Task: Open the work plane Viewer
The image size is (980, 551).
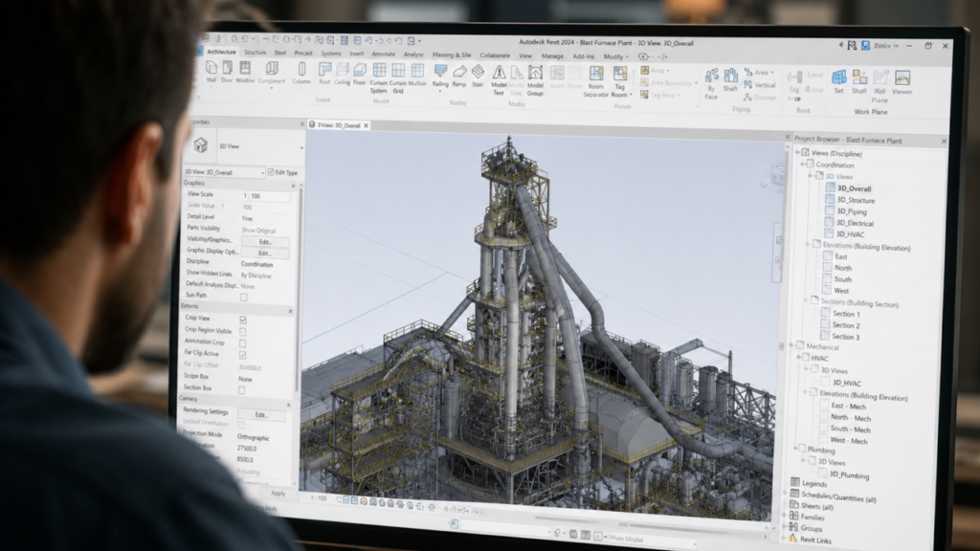Action: (x=902, y=82)
